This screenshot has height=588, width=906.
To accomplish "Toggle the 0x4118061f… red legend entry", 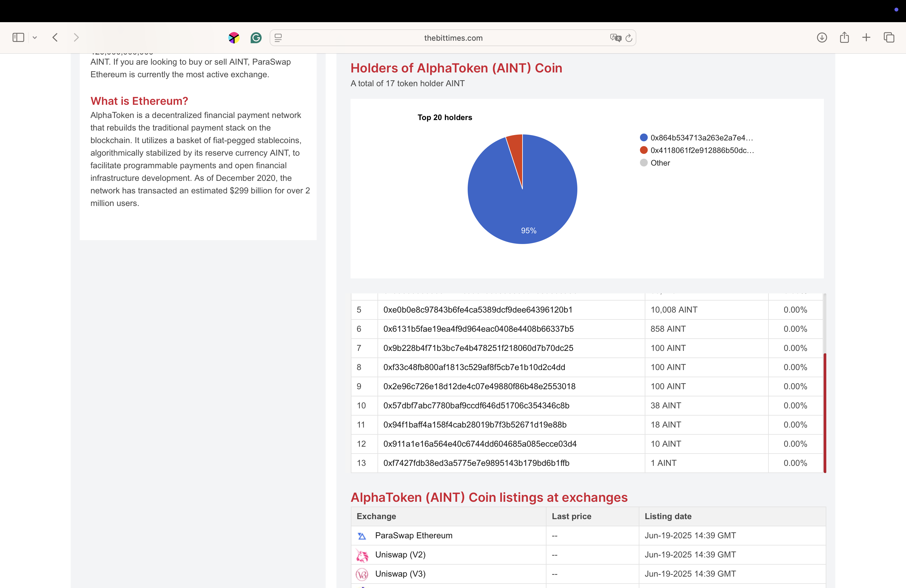I will pos(697,150).
